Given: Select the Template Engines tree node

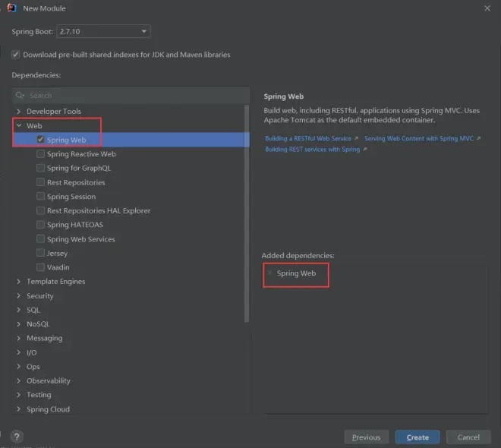Looking at the screenshot, I should click(55, 282).
